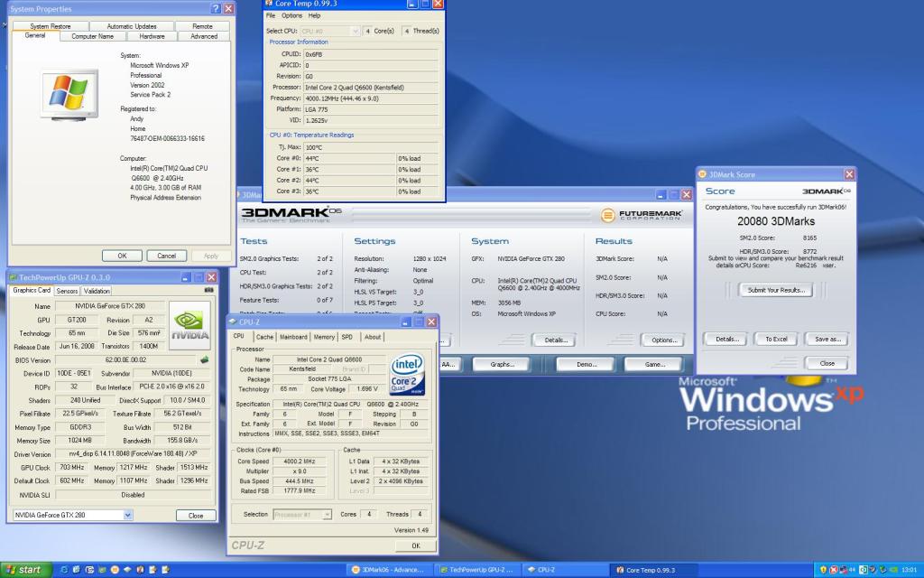
Task: Open the GPU-Z Sensors tab
Action: coord(67,291)
